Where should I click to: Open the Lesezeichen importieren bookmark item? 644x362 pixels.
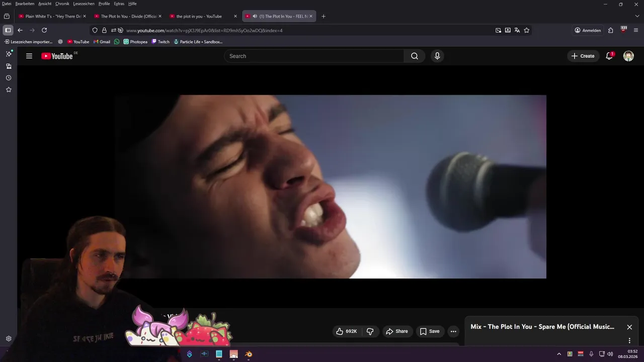[28, 42]
